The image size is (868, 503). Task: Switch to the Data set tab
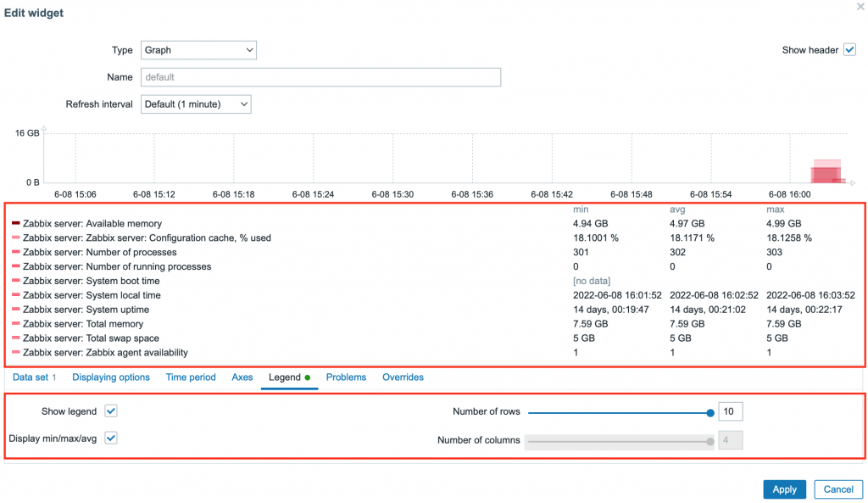pos(34,377)
